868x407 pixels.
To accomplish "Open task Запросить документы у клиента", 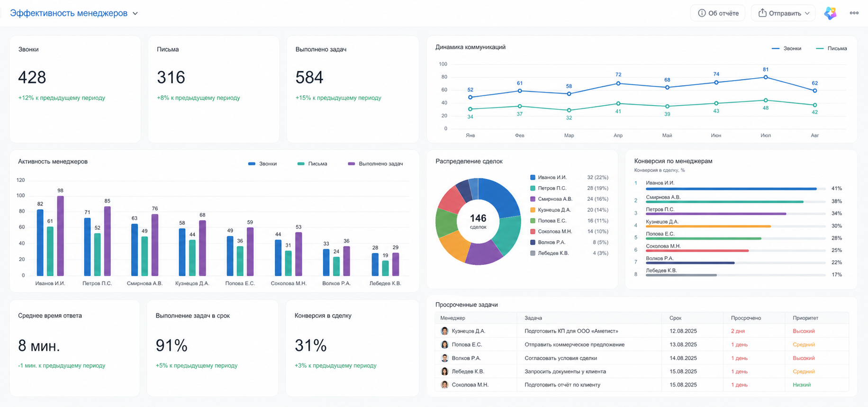I will tap(565, 371).
